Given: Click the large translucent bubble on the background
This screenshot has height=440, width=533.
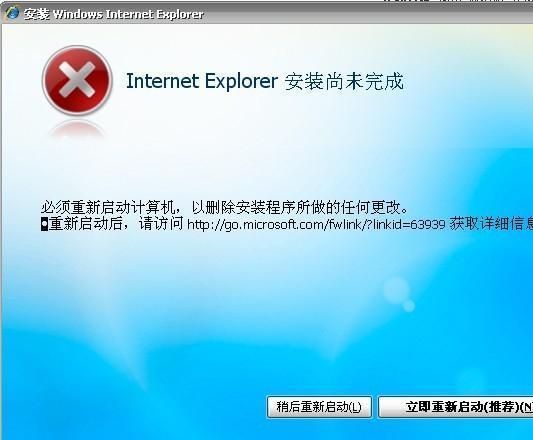Looking at the screenshot, I should tap(396, 290).
